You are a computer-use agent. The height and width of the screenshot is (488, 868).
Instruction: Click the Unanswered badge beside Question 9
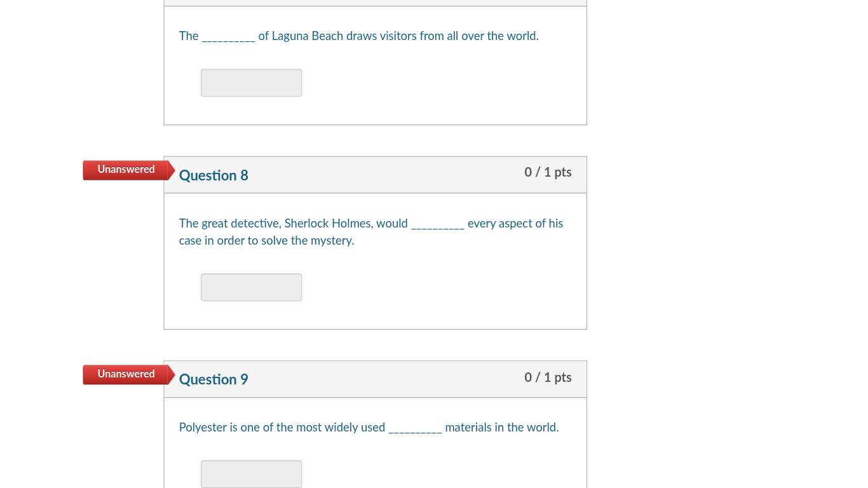(x=126, y=374)
